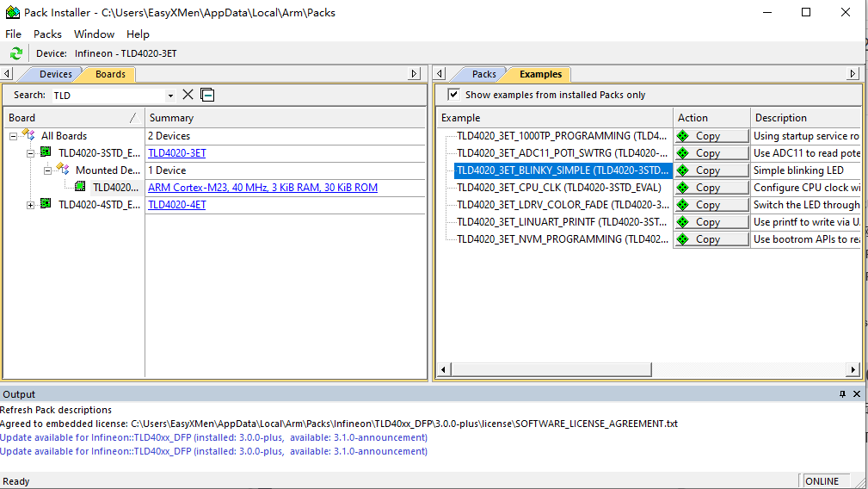Open the File menu
The width and height of the screenshot is (868, 489).
pyautogui.click(x=13, y=34)
